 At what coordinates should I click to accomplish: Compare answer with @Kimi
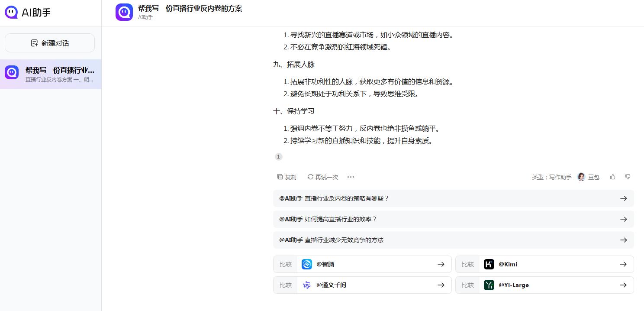[544, 264]
